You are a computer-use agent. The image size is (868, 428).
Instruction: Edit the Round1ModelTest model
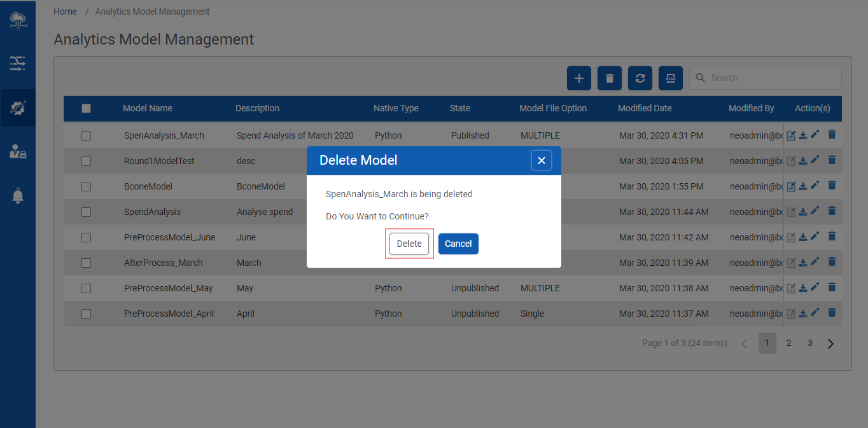pos(815,160)
